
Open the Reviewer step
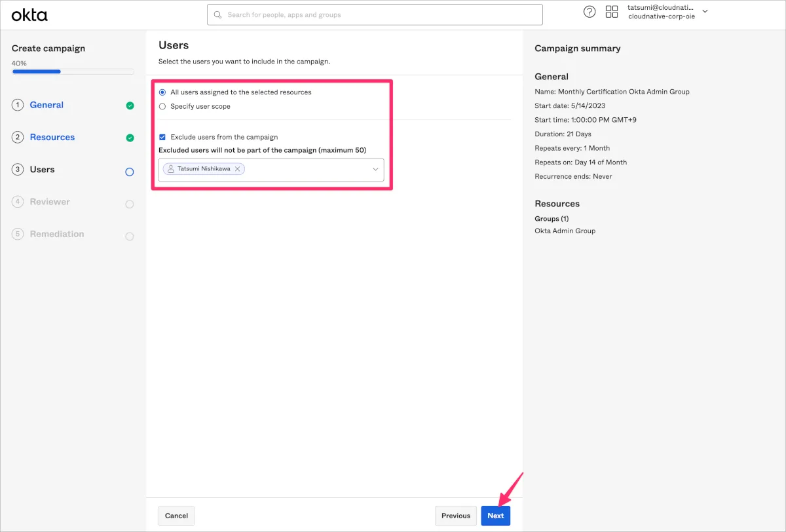50,202
